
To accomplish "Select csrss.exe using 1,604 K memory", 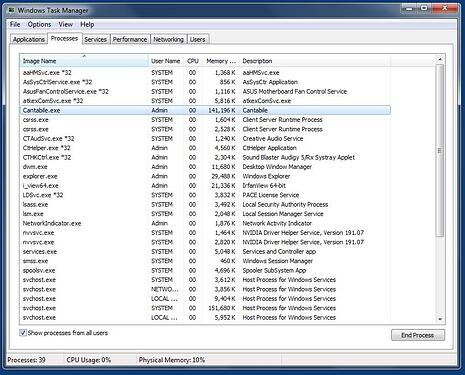I will tap(205, 120).
